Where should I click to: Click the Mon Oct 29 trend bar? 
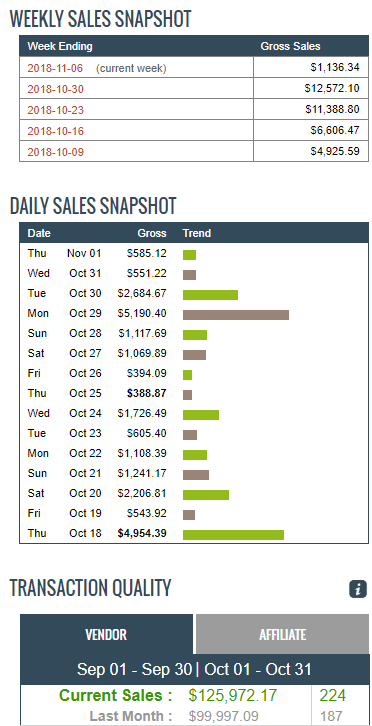(236, 315)
